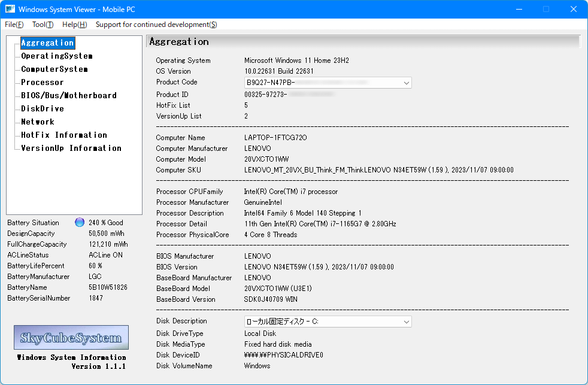This screenshot has height=385, width=588.
Task: Expand the Product Code dropdown
Action: (406, 83)
